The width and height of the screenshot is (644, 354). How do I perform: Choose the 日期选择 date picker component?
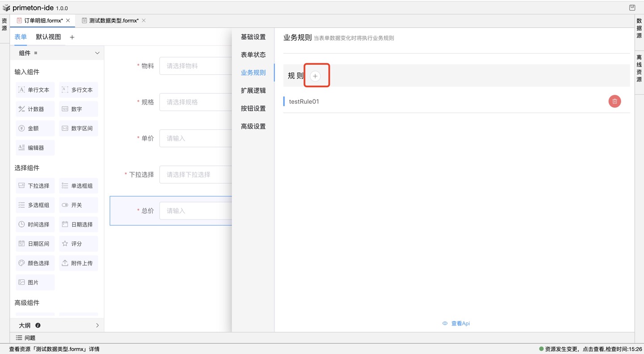point(78,224)
